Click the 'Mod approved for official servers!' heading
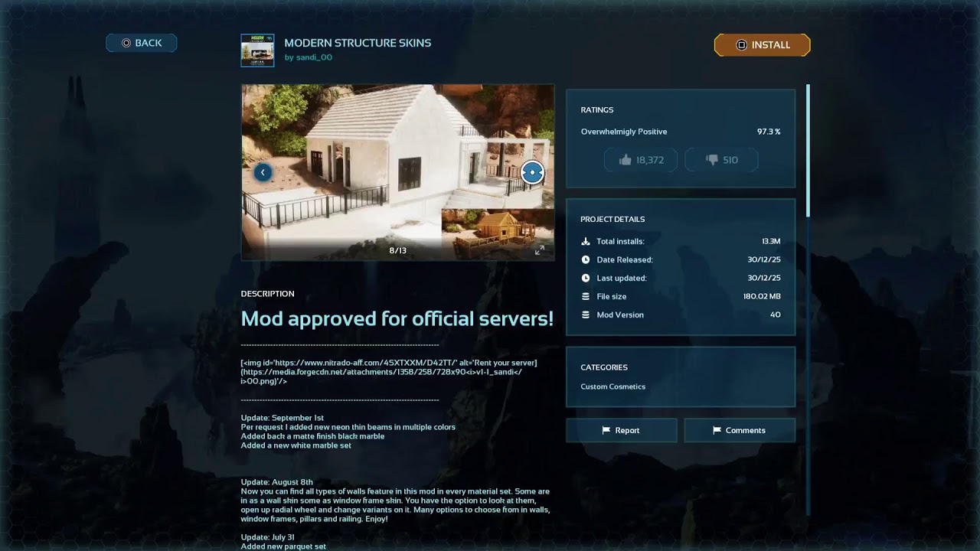Image resolution: width=980 pixels, height=551 pixels. coord(397,318)
